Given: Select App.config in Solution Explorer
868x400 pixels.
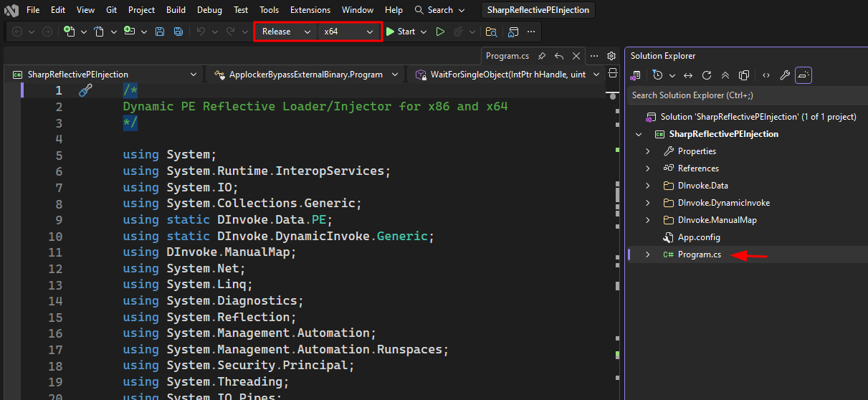Looking at the screenshot, I should tap(699, 237).
